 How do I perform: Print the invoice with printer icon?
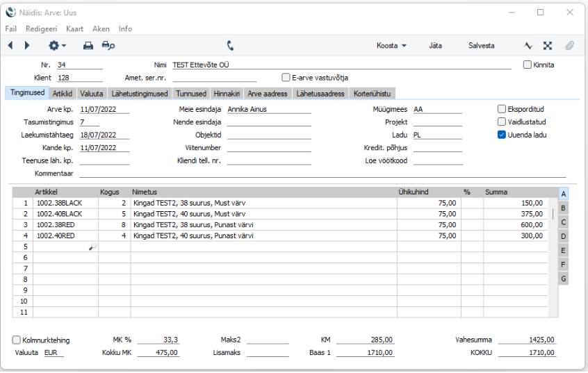pos(88,46)
